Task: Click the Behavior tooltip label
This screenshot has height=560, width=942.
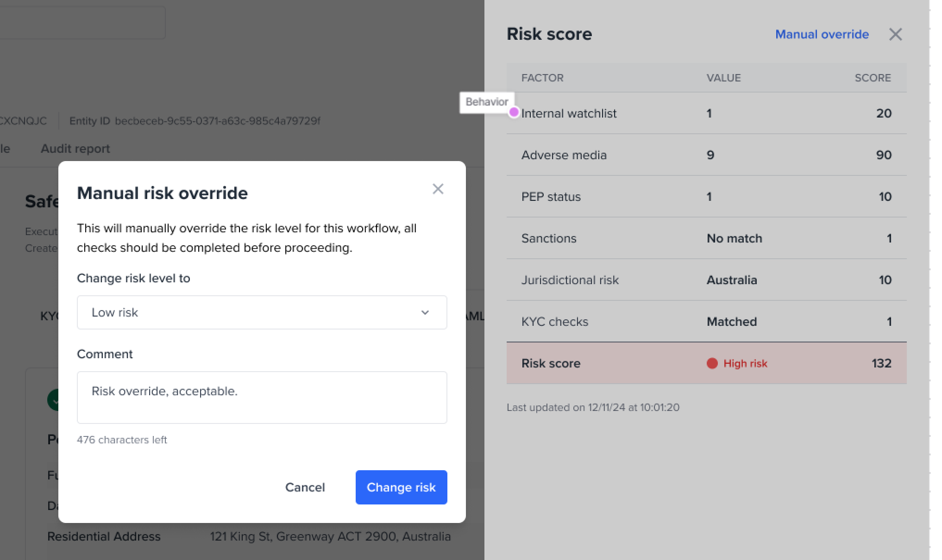Action: pos(487,102)
